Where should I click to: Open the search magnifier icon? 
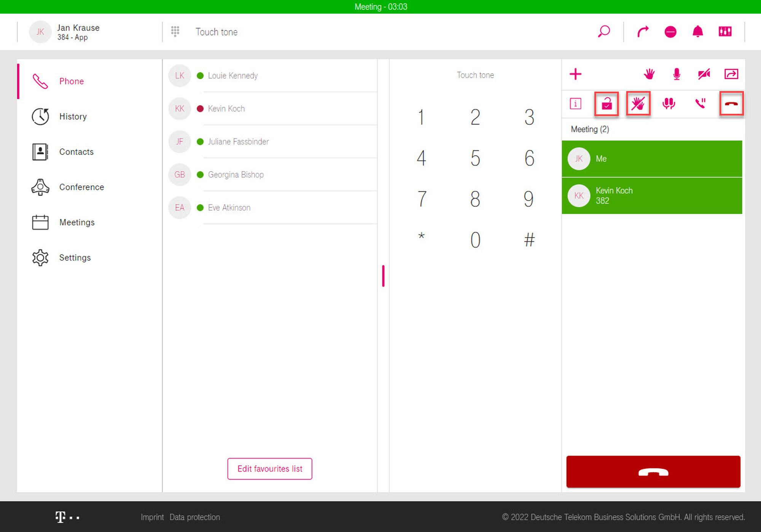[x=604, y=32]
